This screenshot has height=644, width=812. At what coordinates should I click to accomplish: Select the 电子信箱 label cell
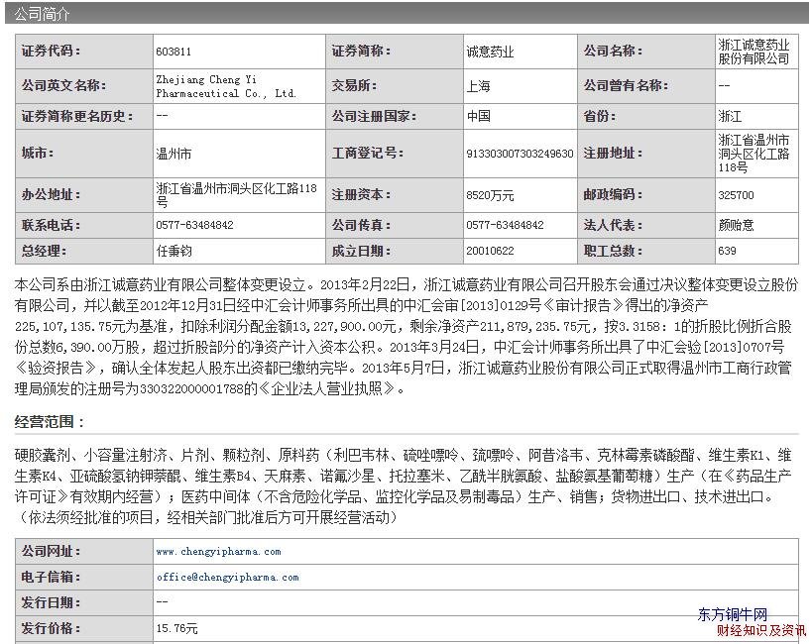[x=84, y=578]
